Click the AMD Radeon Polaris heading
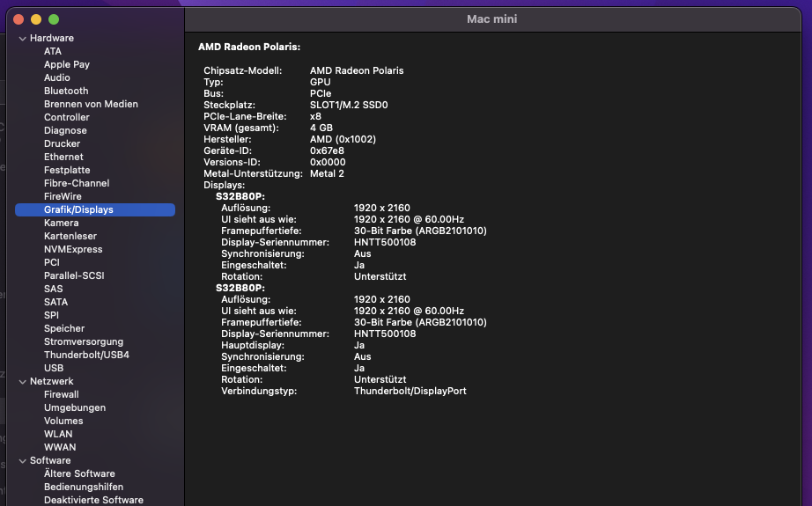812x506 pixels. pos(249,47)
